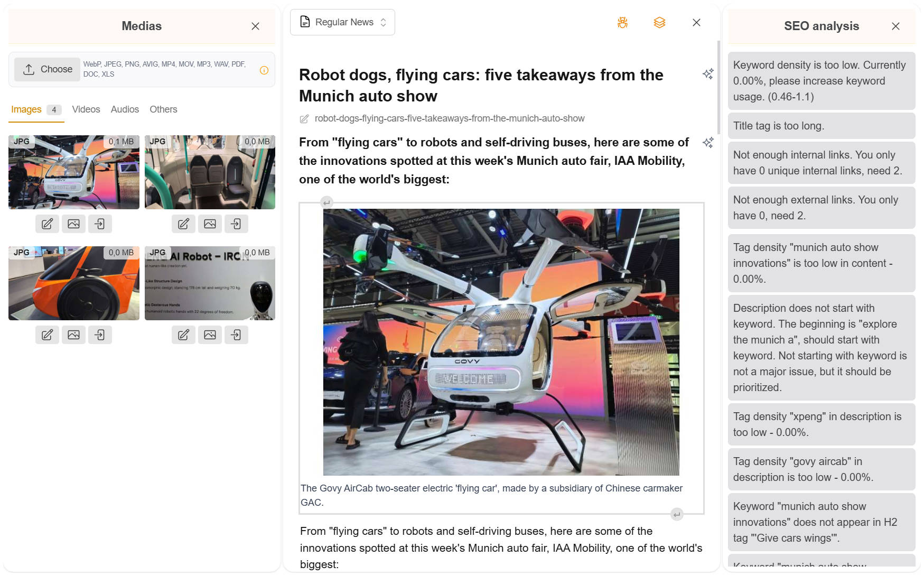Image resolution: width=924 pixels, height=575 pixels.
Task: Open the Regular News type dropdown
Action: point(342,22)
